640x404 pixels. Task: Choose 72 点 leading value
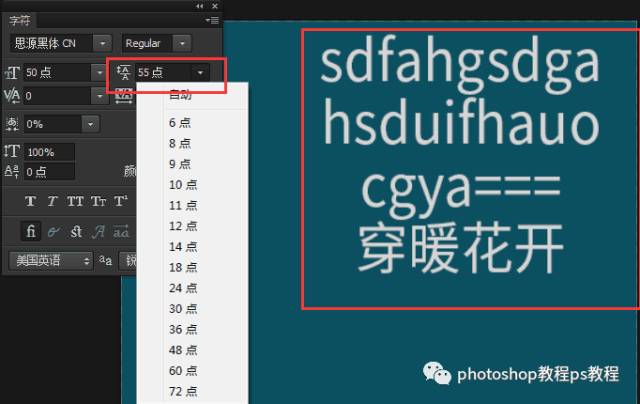click(x=183, y=390)
